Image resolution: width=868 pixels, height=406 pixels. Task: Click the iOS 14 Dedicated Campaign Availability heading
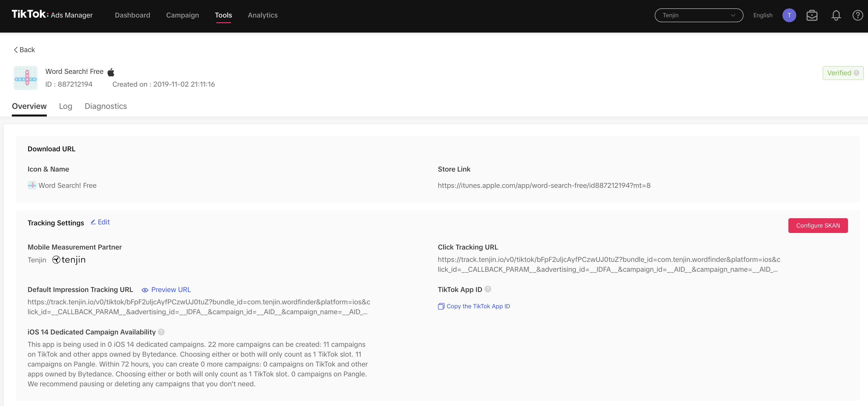92,332
